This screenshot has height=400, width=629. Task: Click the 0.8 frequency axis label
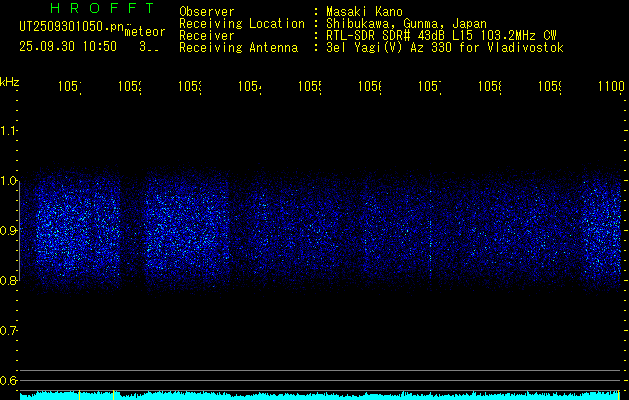click(8, 280)
